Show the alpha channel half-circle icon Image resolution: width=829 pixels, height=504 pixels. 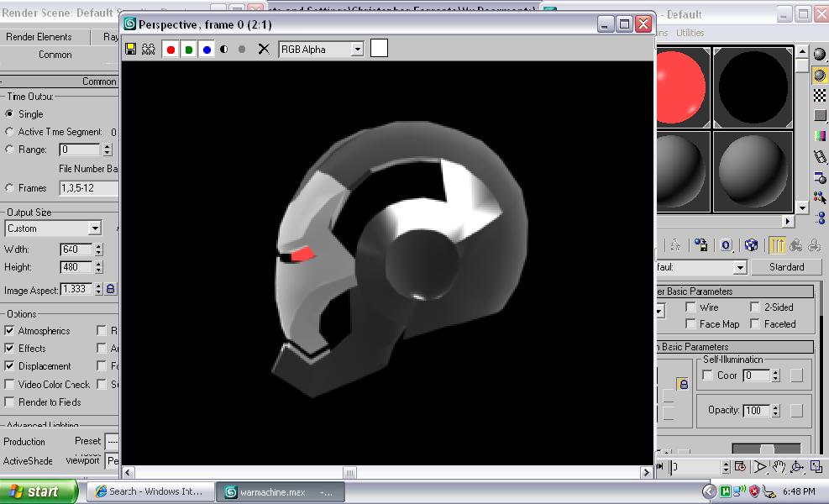[224, 50]
